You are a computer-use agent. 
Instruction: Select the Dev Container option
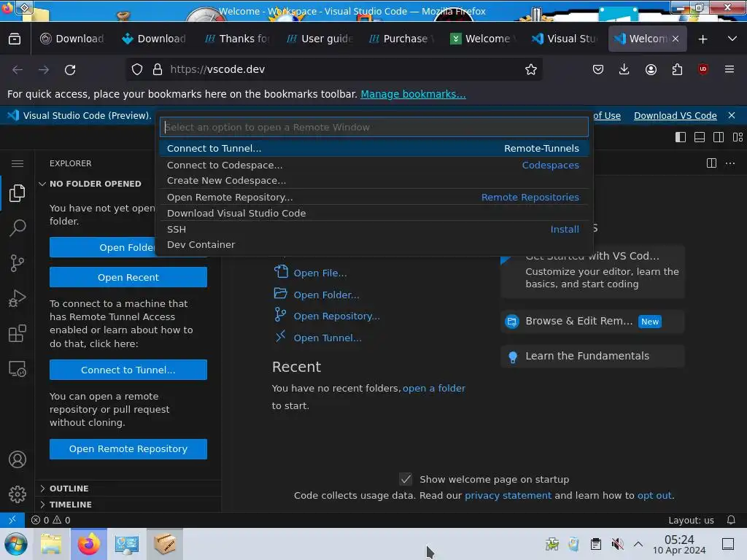[374, 245]
